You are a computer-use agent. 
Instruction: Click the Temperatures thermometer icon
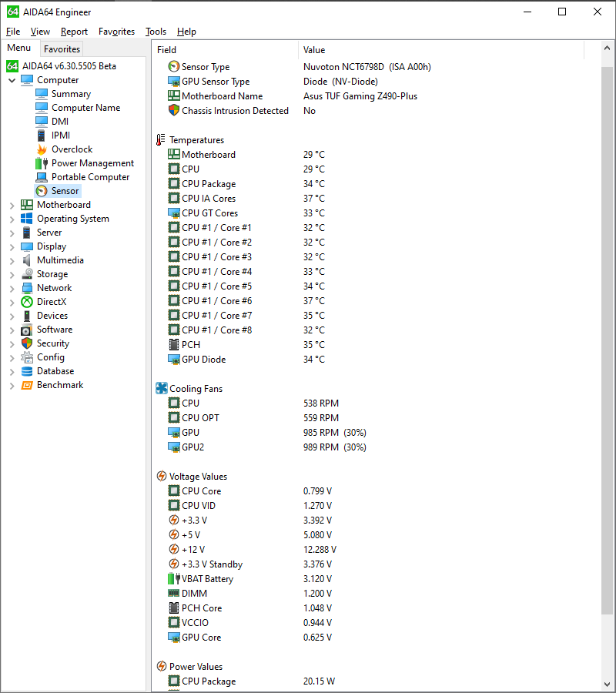pos(161,140)
